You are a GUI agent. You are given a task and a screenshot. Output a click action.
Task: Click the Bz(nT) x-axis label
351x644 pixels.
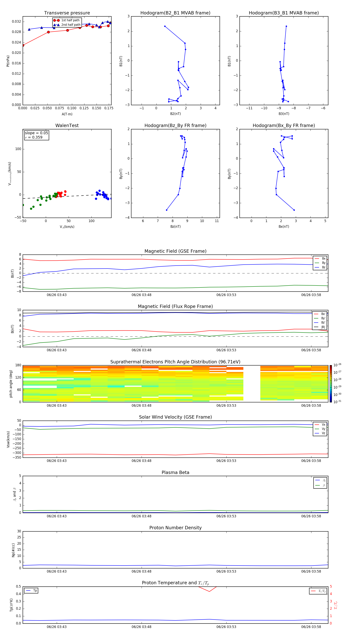[x=175, y=227]
